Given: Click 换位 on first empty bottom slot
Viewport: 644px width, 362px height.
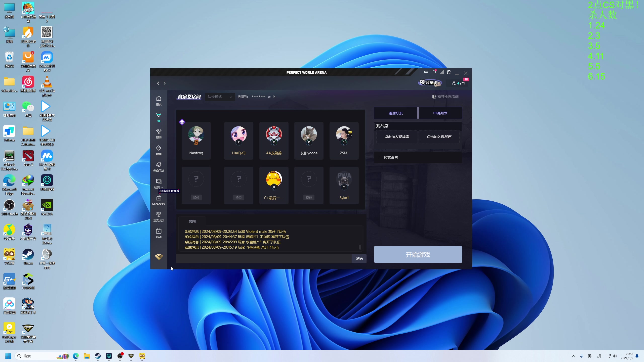Looking at the screenshot, I should 196,197.
